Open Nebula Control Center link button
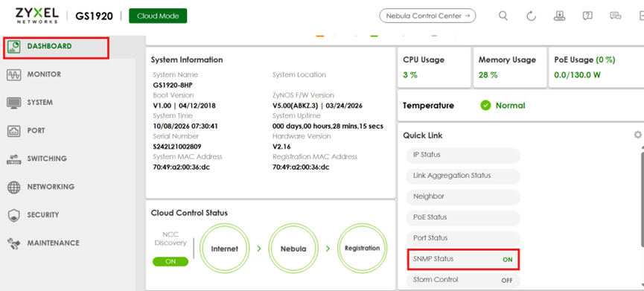Image resolution: width=644 pixels, height=291 pixels. point(427,16)
